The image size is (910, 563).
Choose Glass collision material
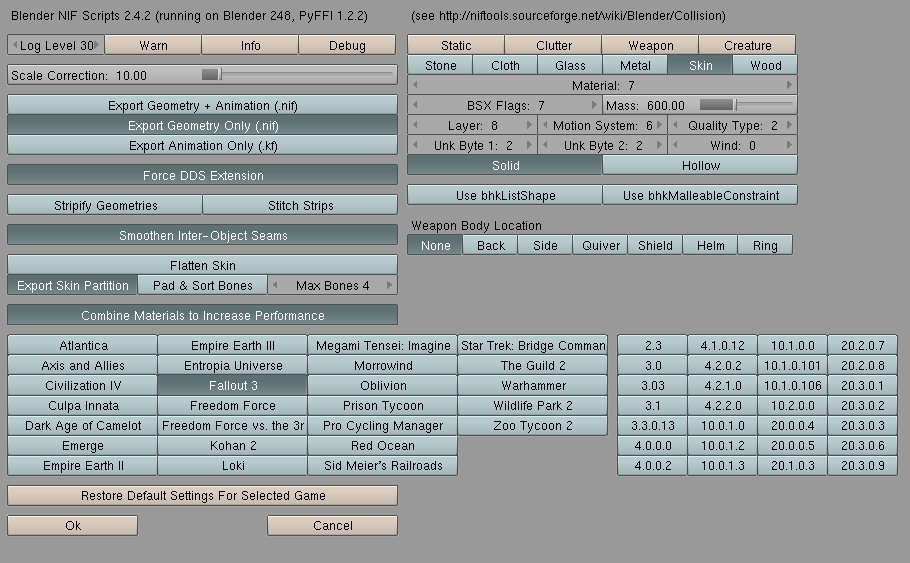tap(570, 65)
